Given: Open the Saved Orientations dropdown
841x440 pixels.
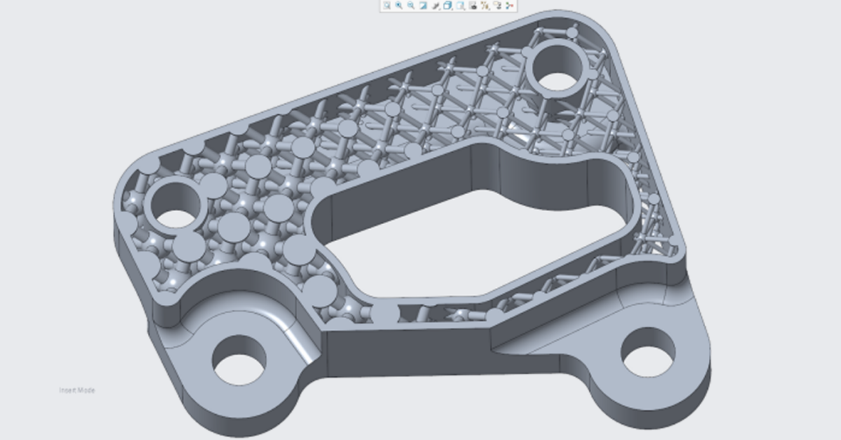Looking at the screenshot, I should point(460,6).
